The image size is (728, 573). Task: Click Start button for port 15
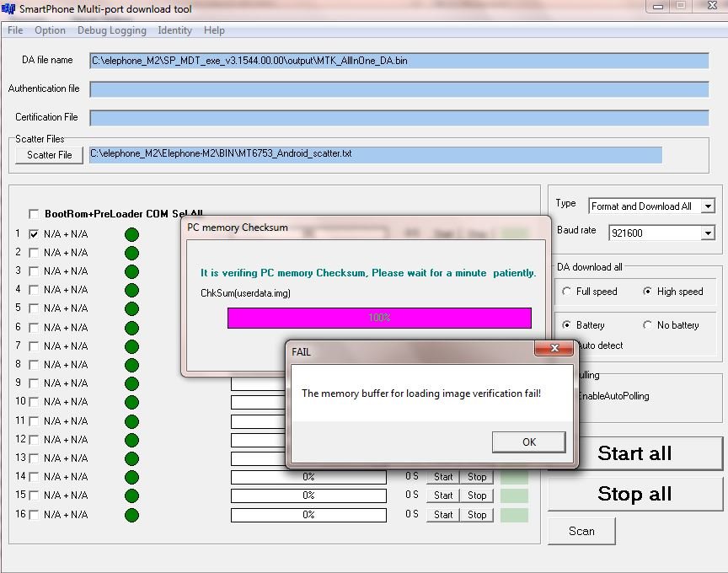pos(443,495)
